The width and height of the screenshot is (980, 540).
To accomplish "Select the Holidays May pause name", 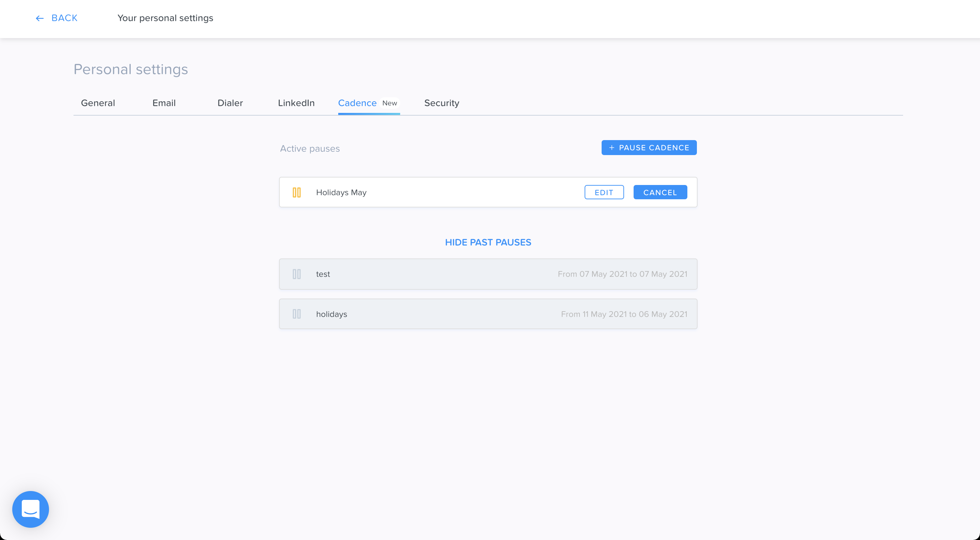I will click(x=341, y=192).
